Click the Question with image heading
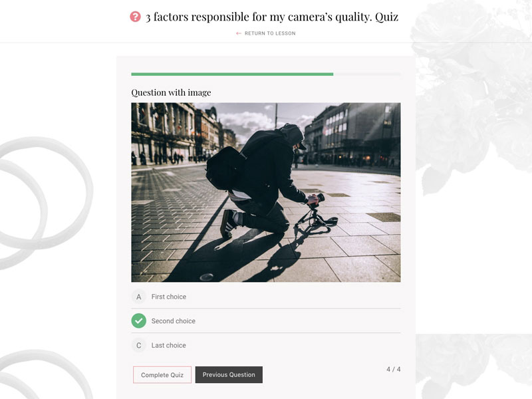532x399 pixels. coord(171,92)
